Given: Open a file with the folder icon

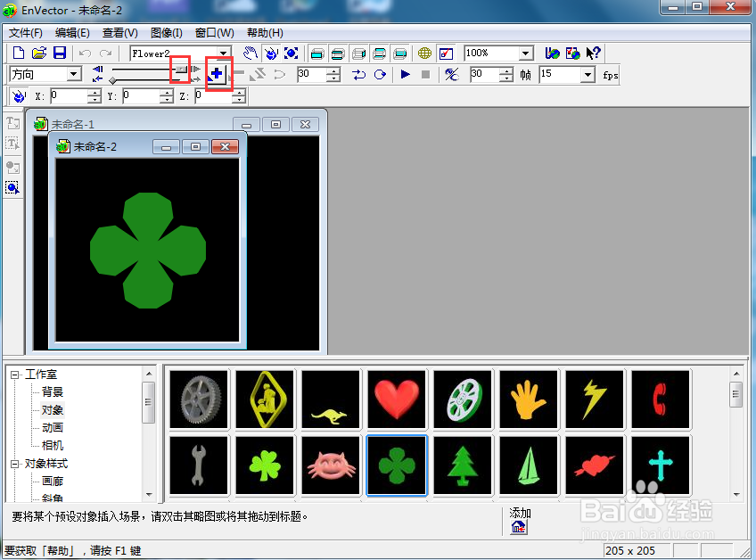Looking at the screenshot, I should point(39,54).
